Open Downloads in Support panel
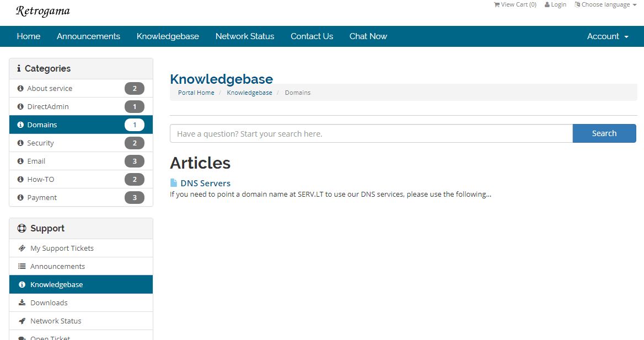This screenshot has width=644, height=340. click(81, 303)
